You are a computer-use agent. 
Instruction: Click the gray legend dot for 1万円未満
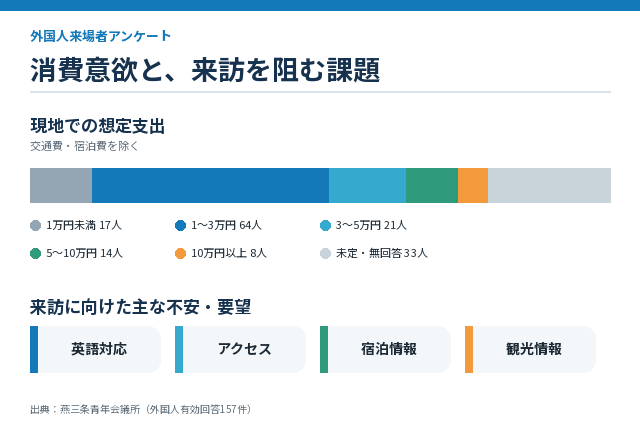[x=36, y=225]
